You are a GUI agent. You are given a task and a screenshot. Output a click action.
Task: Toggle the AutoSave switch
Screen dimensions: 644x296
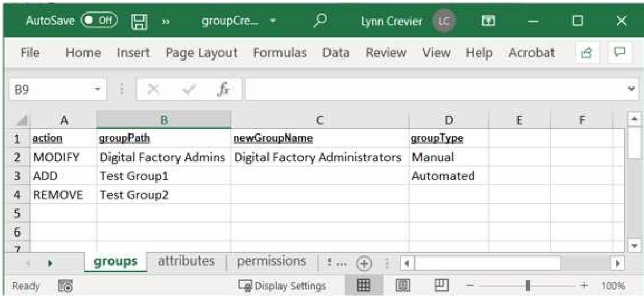coord(101,22)
